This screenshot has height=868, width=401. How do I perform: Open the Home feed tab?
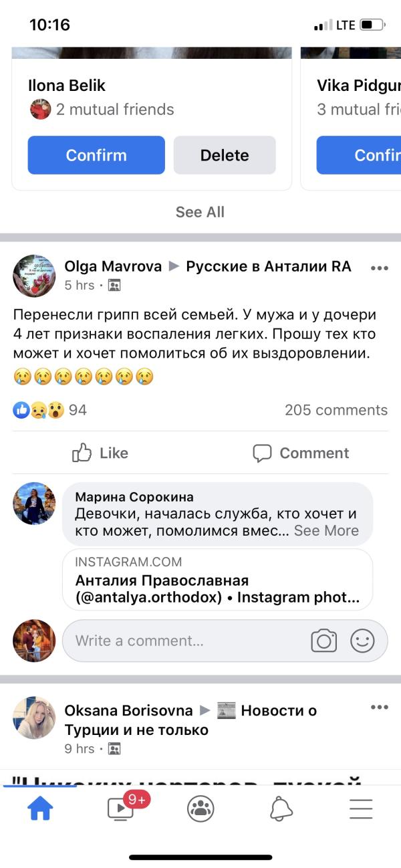[x=40, y=809]
